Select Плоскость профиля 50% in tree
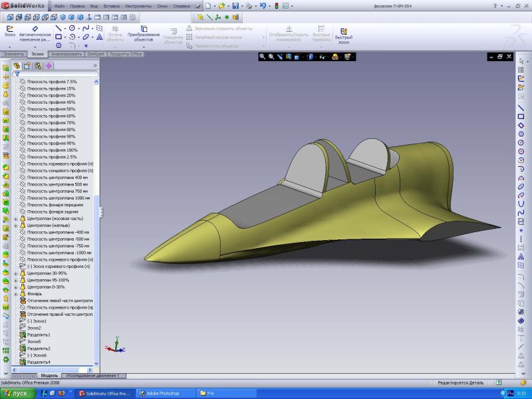Viewport: 532px width, 399px height. point(51,109)
